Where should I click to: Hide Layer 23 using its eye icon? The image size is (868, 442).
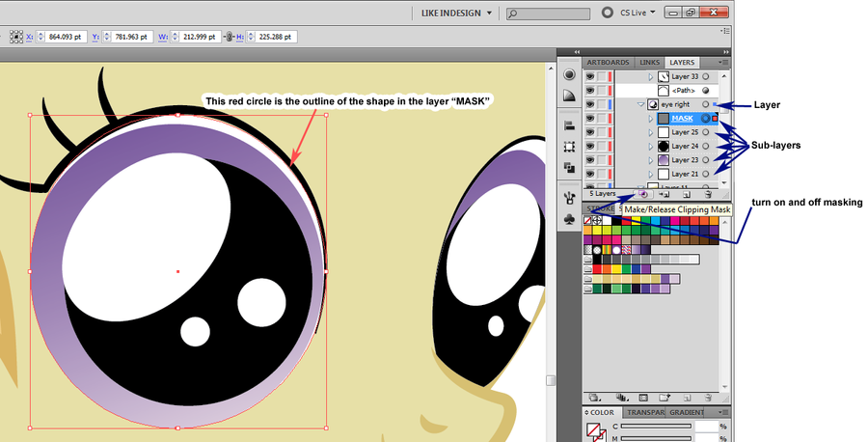point(590,160)
